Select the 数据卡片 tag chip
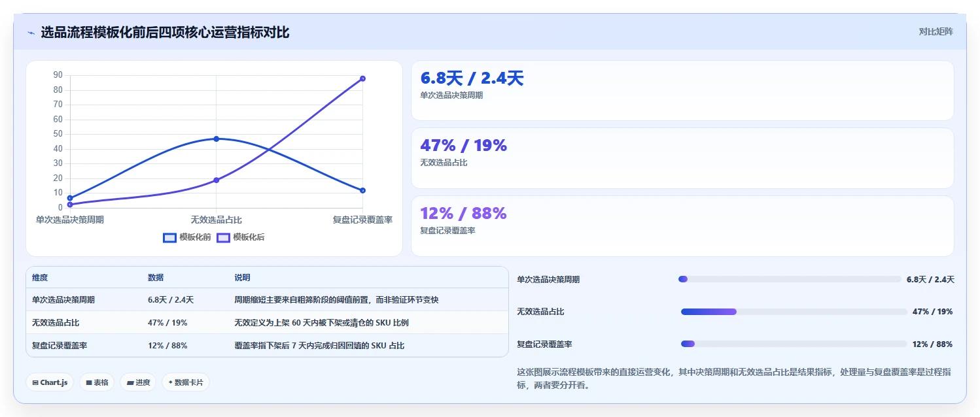 186,382
